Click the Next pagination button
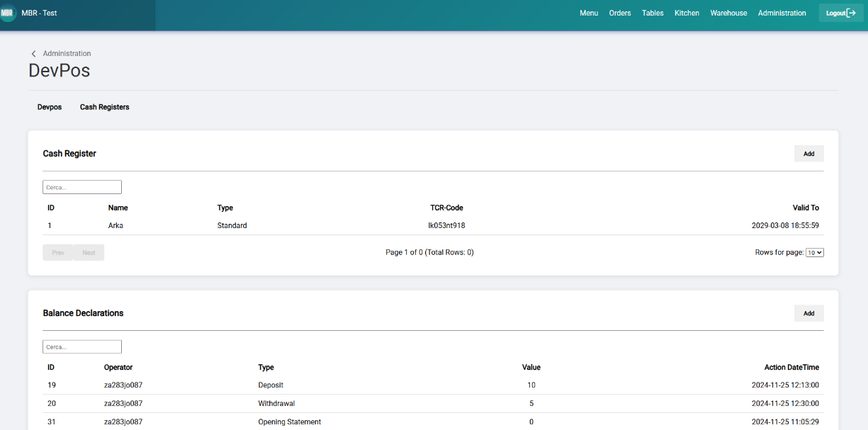Viewport: 868px width, 430px height. coord(89,252)
